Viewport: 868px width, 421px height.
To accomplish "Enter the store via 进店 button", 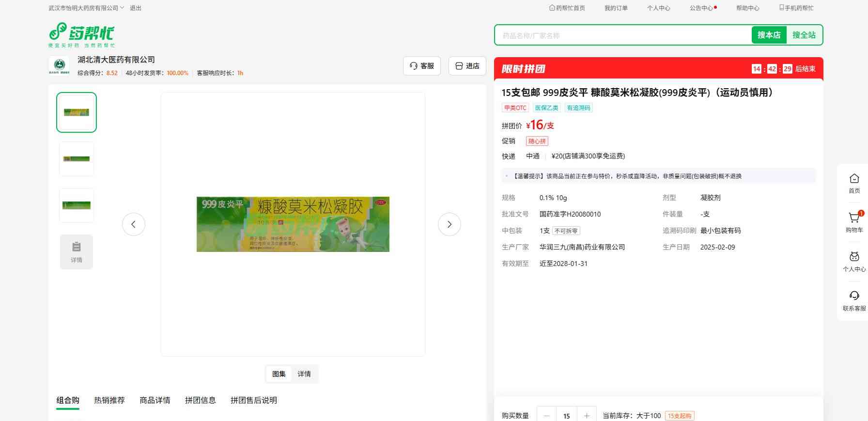I will coord(467,66).
